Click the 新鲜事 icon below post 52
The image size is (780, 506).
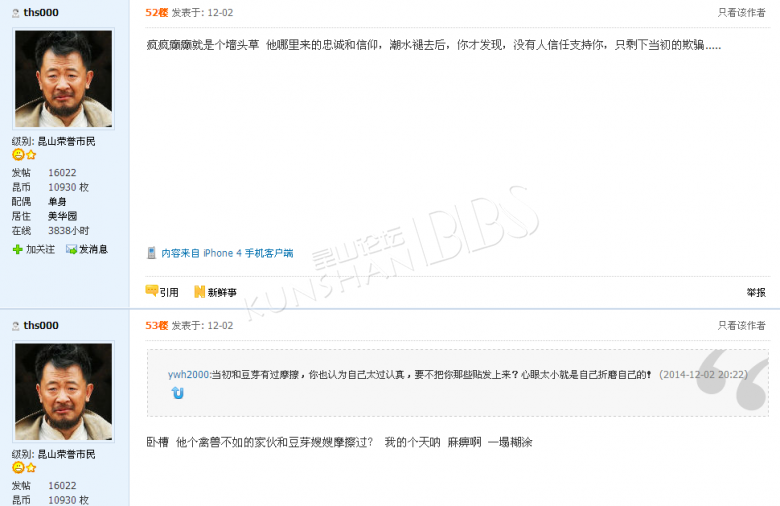coord(199,292)
